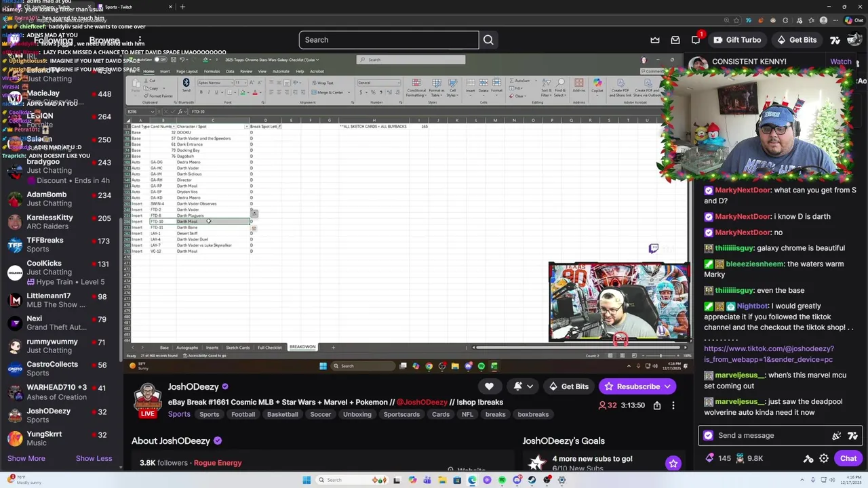Click the share stream icon
This screenshot has height=488, width=868.
(x=657, y=405)
